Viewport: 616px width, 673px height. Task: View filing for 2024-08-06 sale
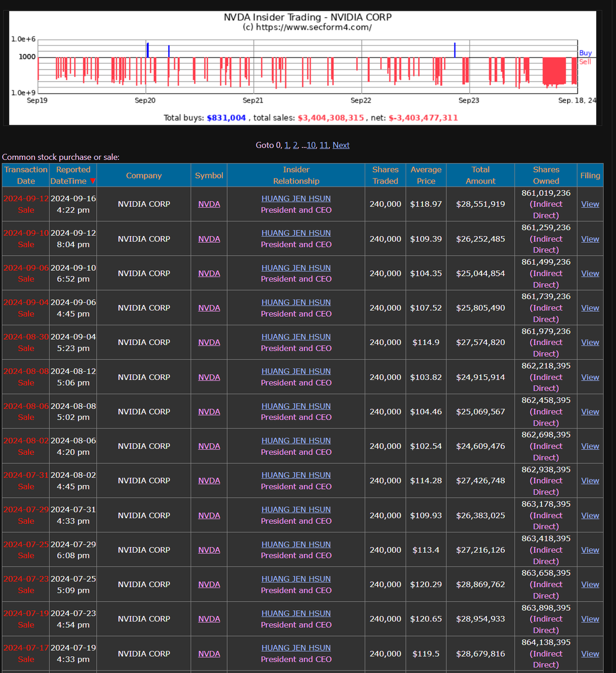point(590,412)
